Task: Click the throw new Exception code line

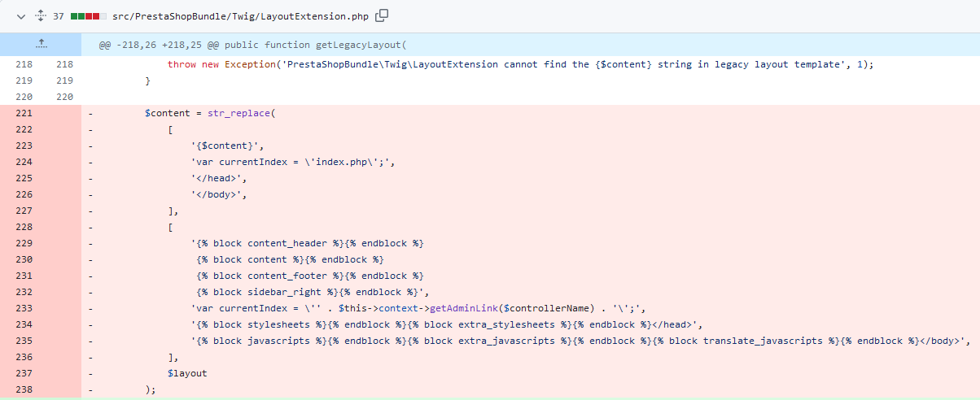Action: (x=519, y=65)
